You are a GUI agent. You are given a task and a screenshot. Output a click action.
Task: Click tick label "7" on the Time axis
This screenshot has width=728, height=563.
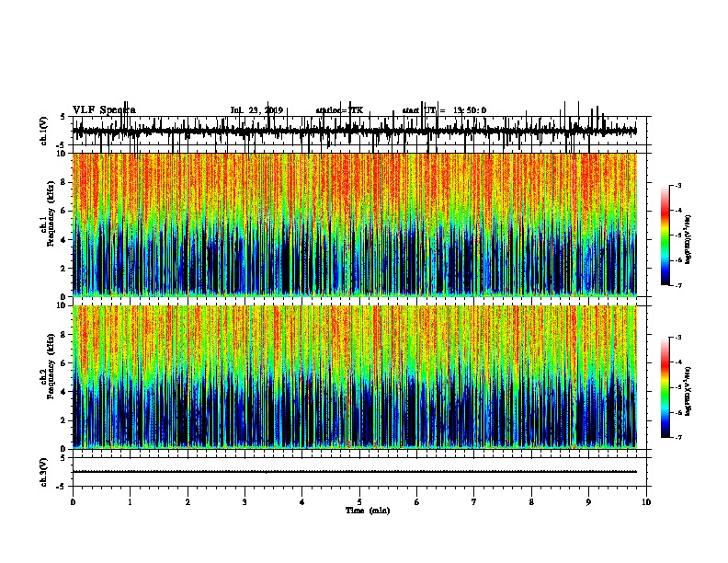pos(474,502)
